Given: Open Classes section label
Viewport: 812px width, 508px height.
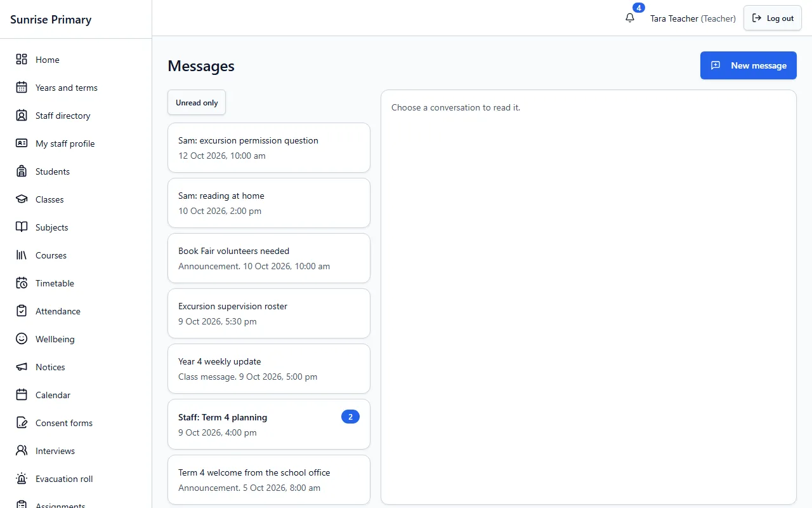Looking at the screenshot, I should click(x=49, y=199).
